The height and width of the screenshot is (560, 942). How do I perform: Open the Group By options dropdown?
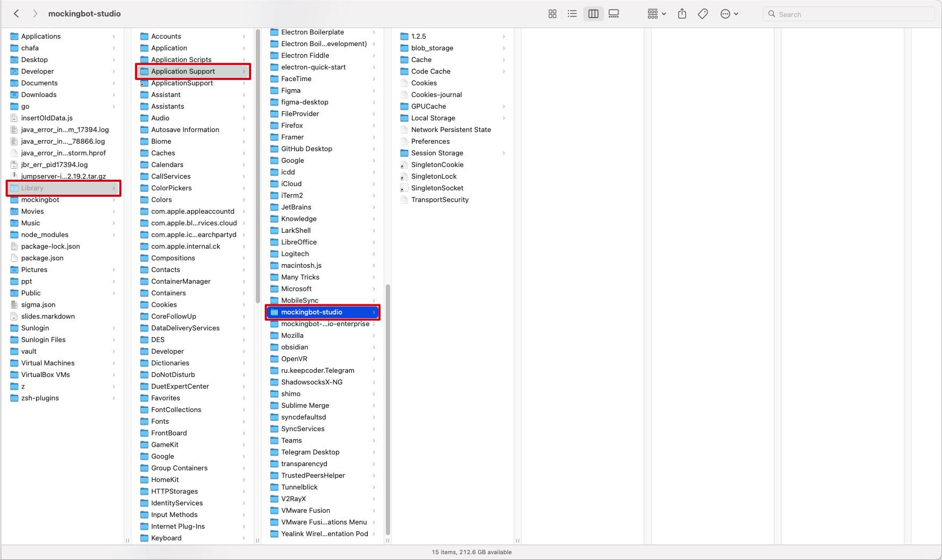656,14
